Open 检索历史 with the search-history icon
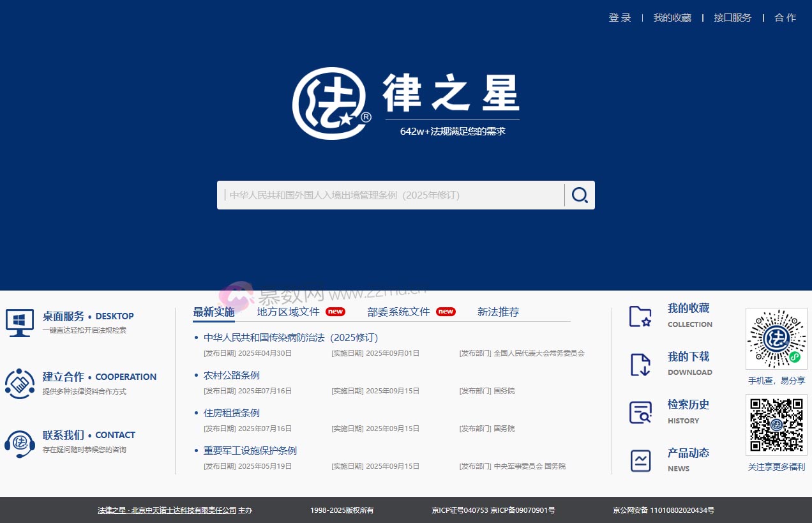The height and width of the screenshot is (523, 812). pyautogui.click(x=640, y=412)
